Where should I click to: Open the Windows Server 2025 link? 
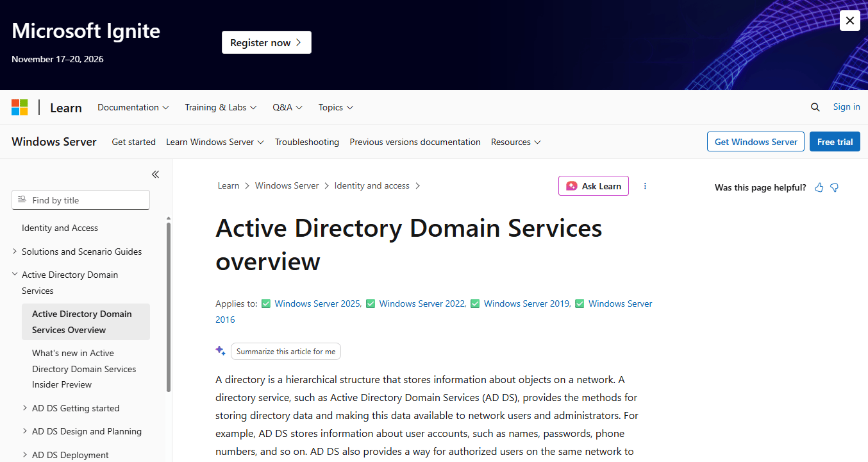pos(317,304)
